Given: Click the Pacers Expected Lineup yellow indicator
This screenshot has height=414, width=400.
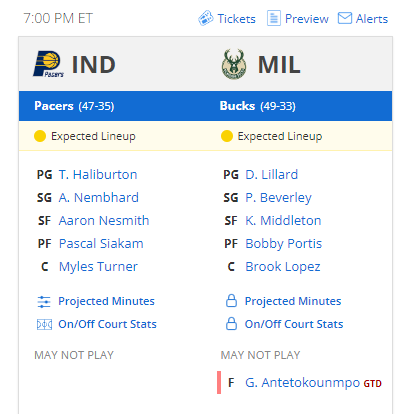Looking at the screenshot, I should [x=40, y=136].
